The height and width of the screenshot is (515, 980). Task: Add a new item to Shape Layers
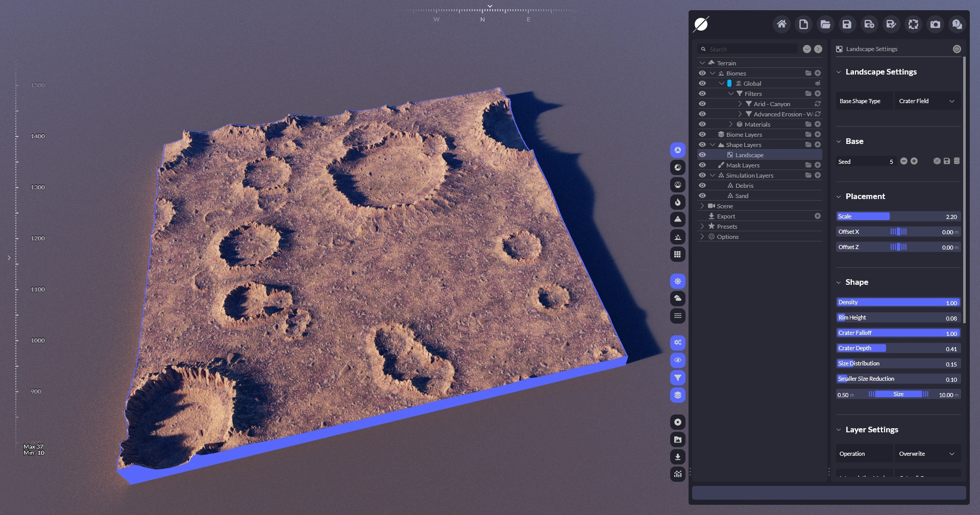point(817,145)
